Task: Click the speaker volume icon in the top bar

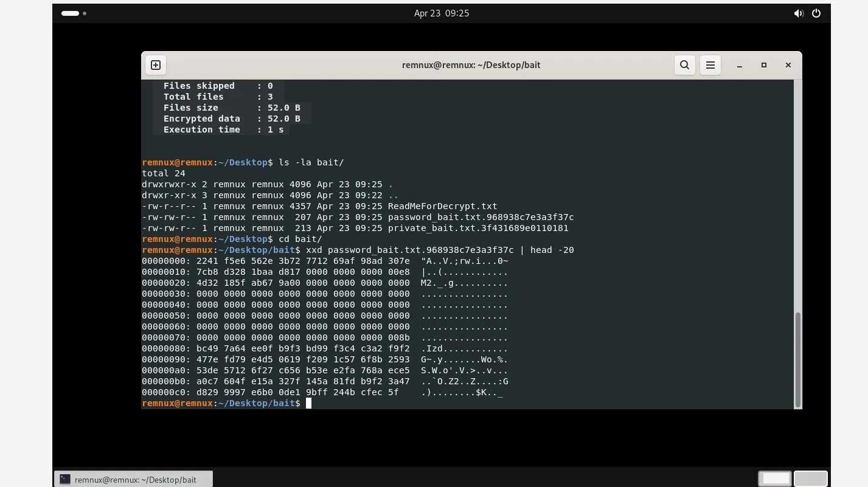Action: pyautogui.click(x=799, y=13)
